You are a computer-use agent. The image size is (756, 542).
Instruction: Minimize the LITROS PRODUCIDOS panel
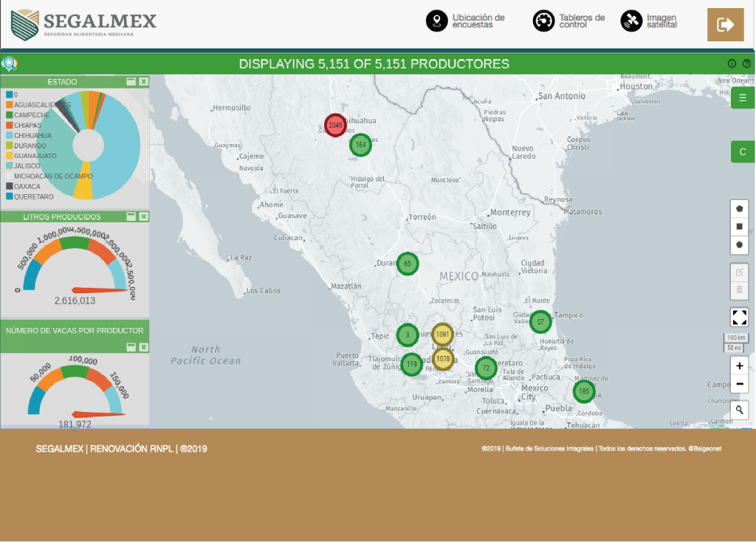(x=131, y=216)
